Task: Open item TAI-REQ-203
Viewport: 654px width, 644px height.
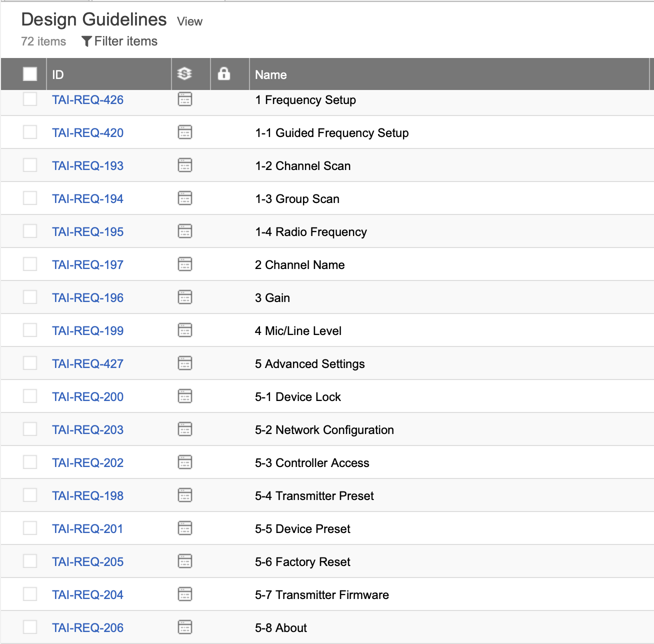Action: [87, 429]
